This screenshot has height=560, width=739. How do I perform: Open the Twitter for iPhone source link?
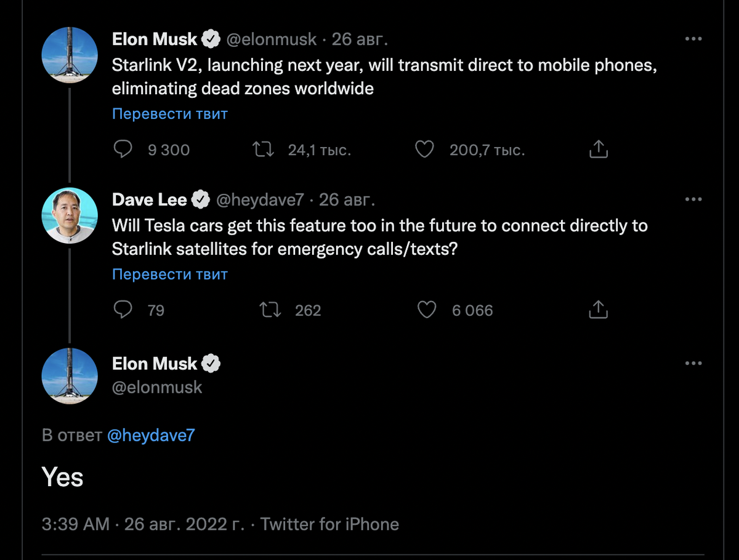coord(329,524)
